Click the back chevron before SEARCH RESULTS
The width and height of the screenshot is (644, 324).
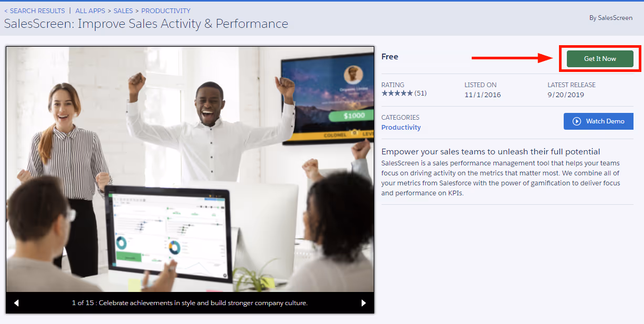(5, 11)
